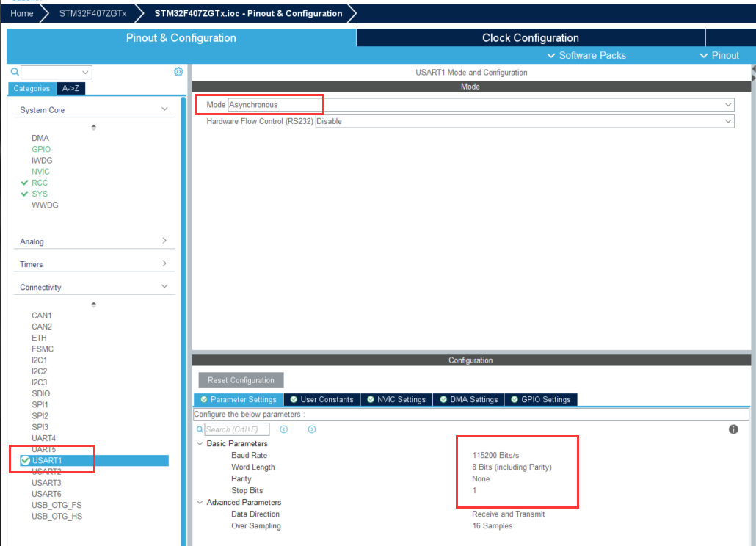Open the peripheral search combo box
The width and height of the screenshot is (756, 546).
click(56, 72)
